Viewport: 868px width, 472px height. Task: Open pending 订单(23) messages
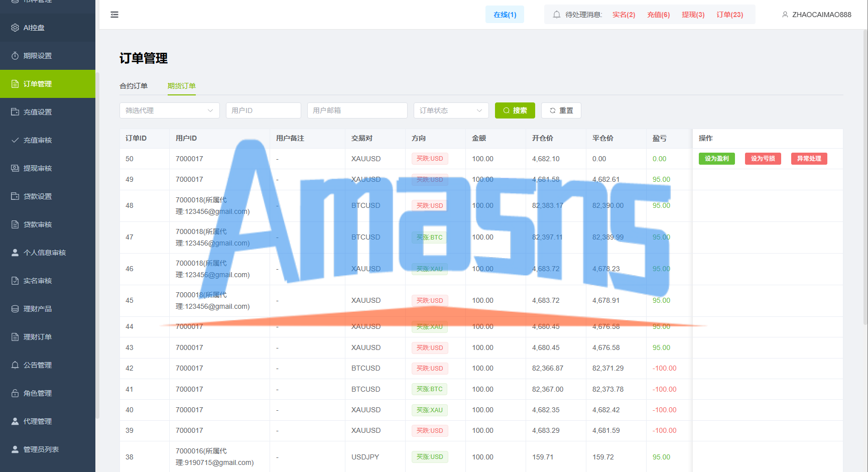click(x=729, y=15)
